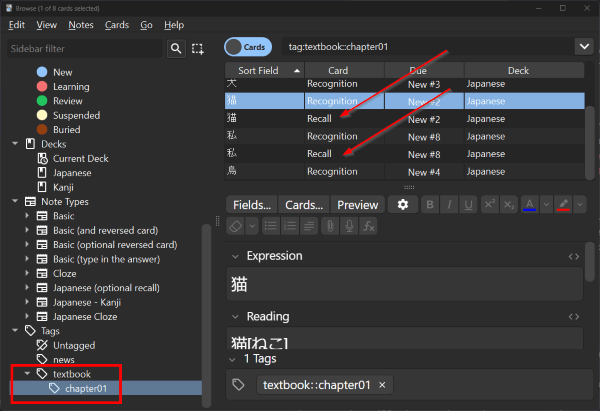Record audio with microphone icon
This screenshot has width=600, height=411.
pyautogui.click(x=349, y=226)
